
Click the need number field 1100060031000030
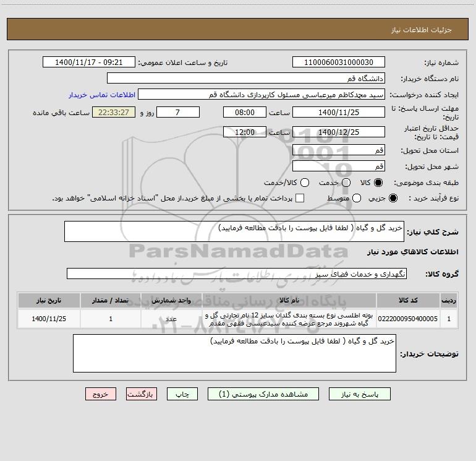coord(339,62)
